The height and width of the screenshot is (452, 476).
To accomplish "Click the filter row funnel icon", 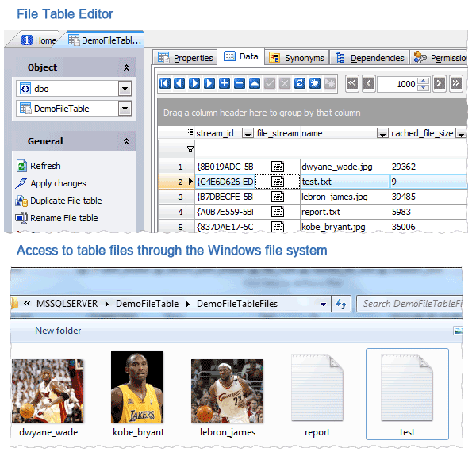I will (190, 149).
